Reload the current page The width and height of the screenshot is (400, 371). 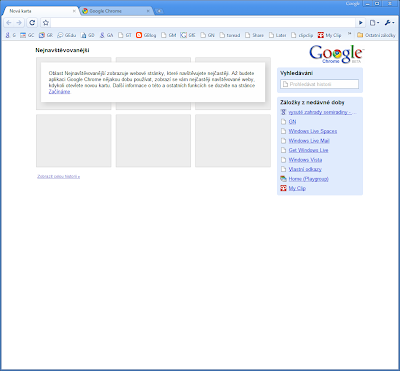(32, 23)
